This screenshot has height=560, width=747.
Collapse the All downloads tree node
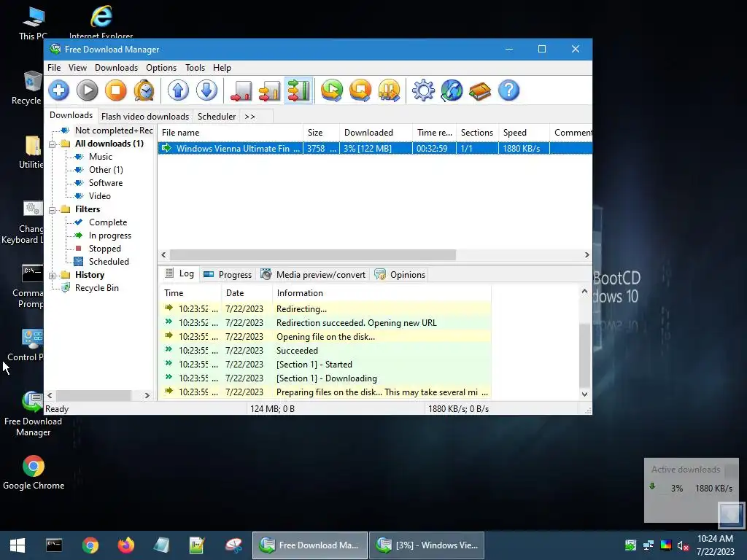coord(53,144)
